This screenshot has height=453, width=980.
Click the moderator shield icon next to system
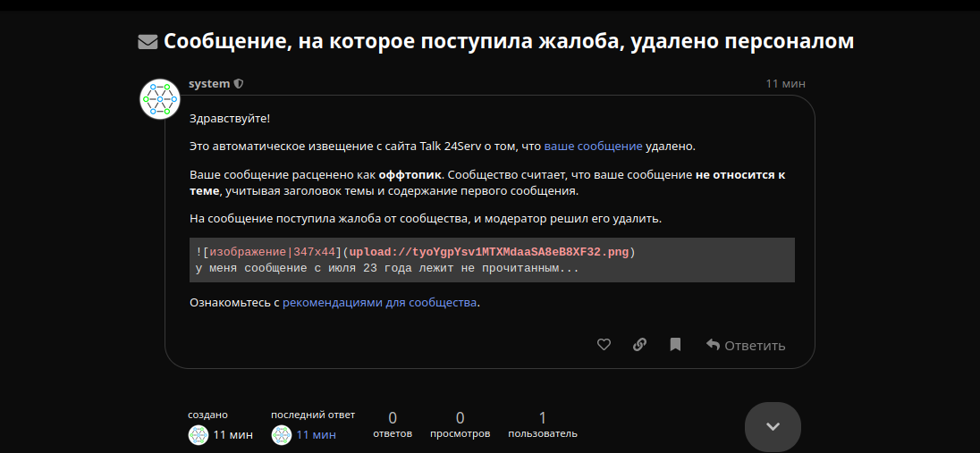coord(239,84)
